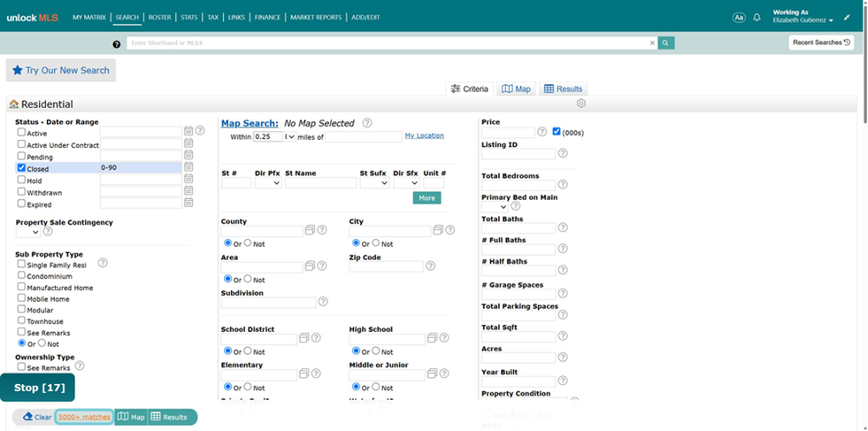Open ROSTER menu
The image size is (868, 431).
pos(159,18)
